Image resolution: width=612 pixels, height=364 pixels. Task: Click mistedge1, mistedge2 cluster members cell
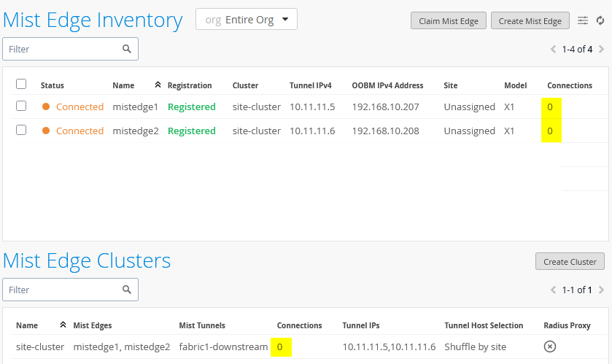click(x=121, y=346)
